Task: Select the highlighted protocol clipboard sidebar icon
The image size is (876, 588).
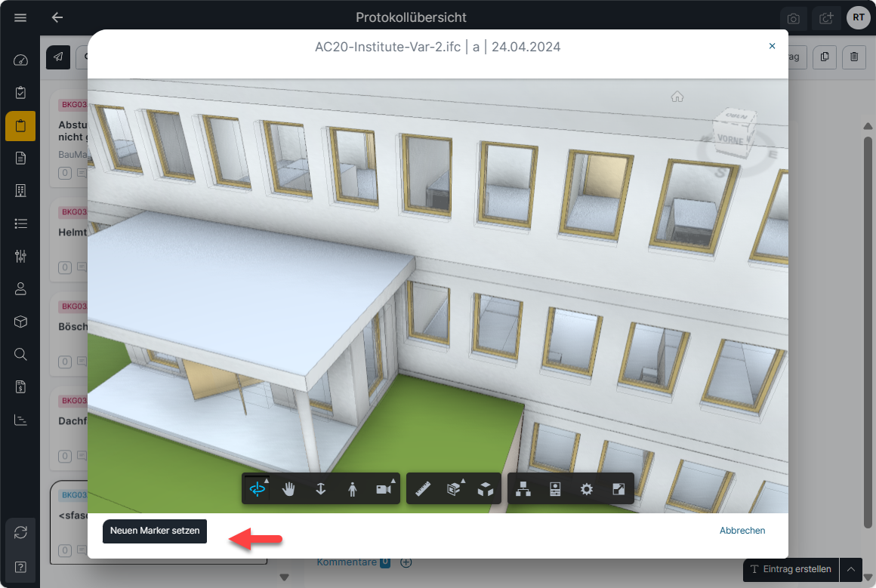Action: (20, 125)
